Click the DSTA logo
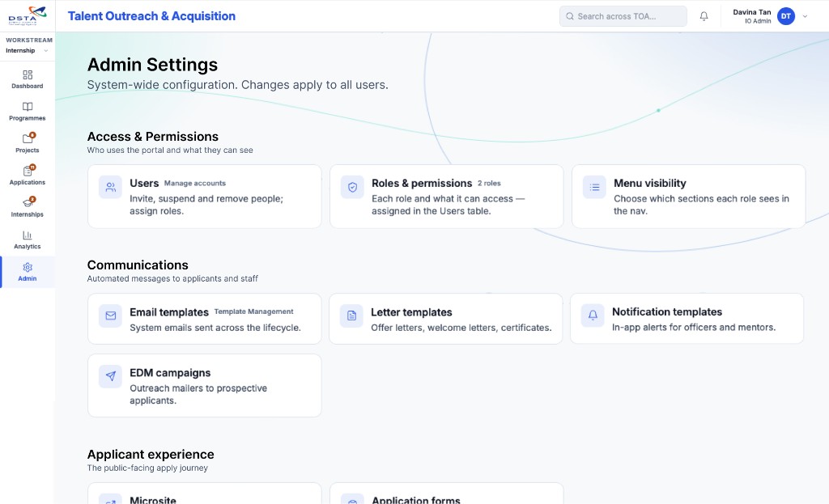829x504 pixels. 28,16
